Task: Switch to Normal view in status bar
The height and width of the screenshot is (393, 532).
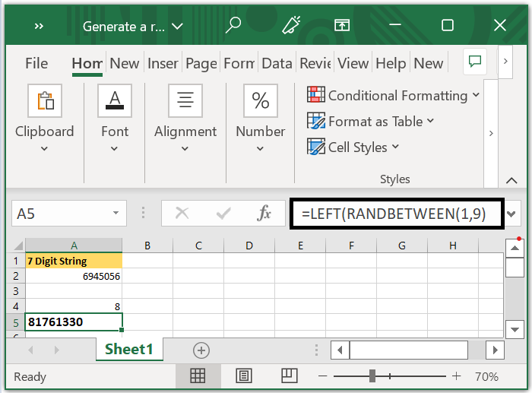Action: coord(198,376)
